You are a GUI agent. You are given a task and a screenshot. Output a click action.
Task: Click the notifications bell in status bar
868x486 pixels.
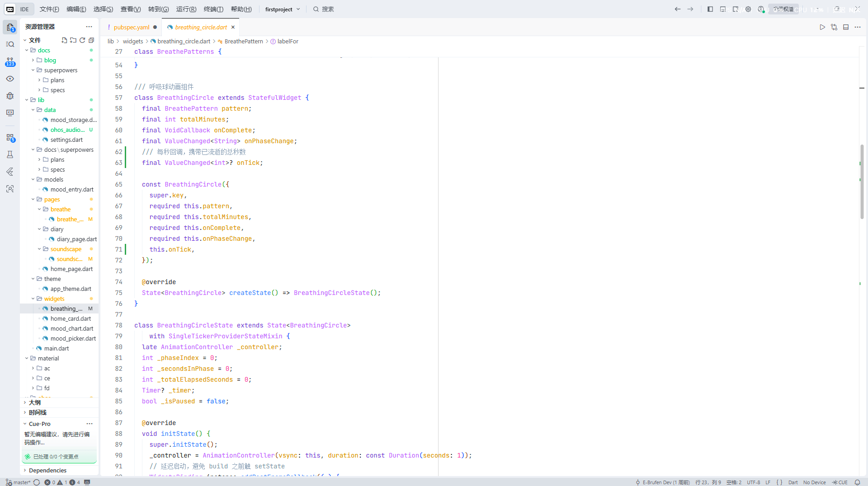coord(857,482)
